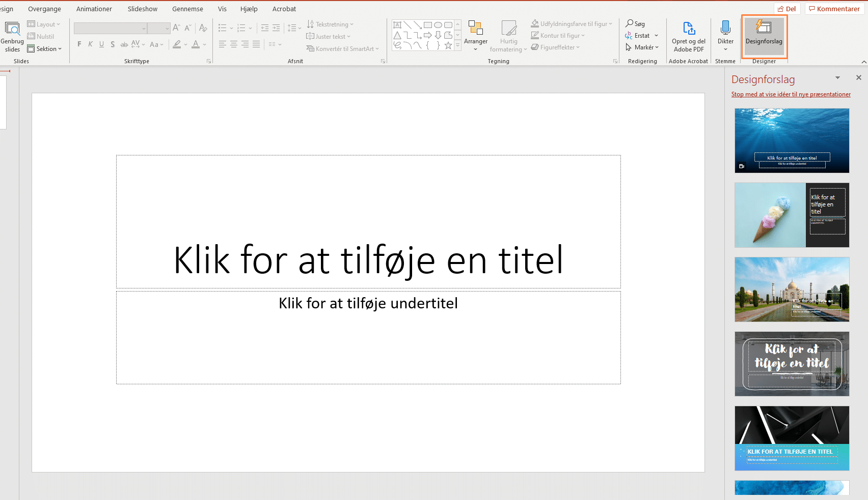Apply italic formatting with the K icon

(90, 44)
